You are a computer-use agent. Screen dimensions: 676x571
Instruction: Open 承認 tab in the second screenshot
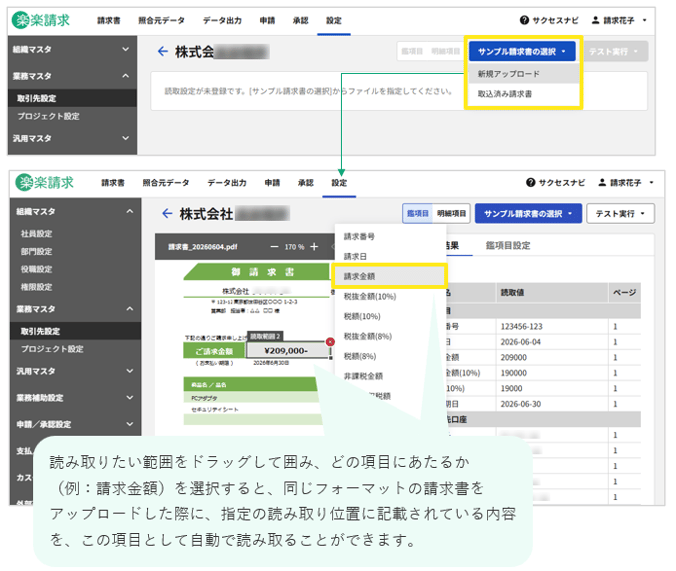[306, 183]
